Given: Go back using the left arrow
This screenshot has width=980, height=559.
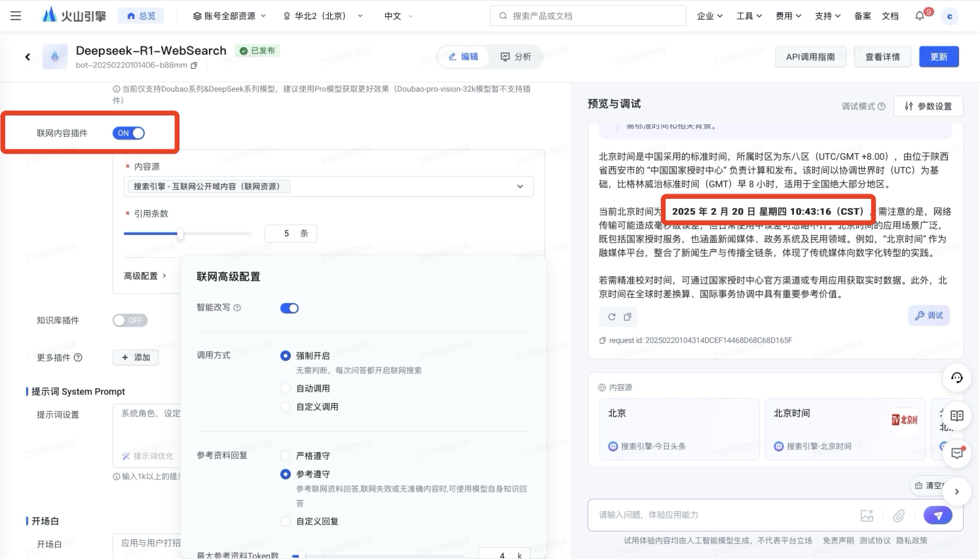Looking at the screenshot, I should 28,57.
